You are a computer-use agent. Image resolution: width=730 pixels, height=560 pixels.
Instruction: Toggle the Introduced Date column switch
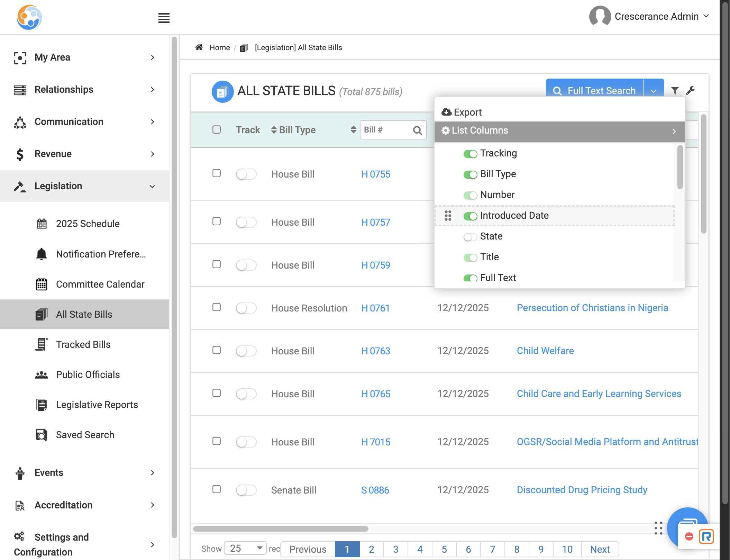click(471, 216)
